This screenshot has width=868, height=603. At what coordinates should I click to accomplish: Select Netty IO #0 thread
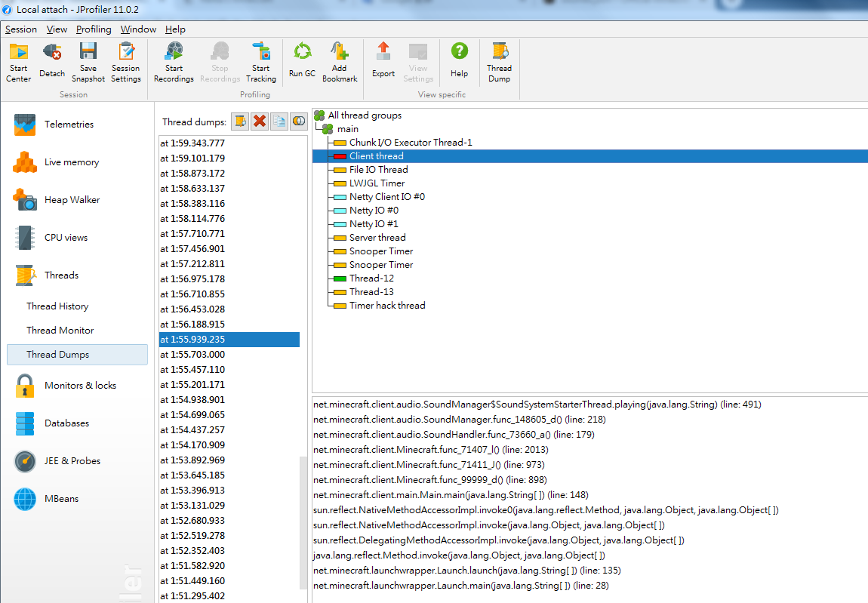coord(374,211)
